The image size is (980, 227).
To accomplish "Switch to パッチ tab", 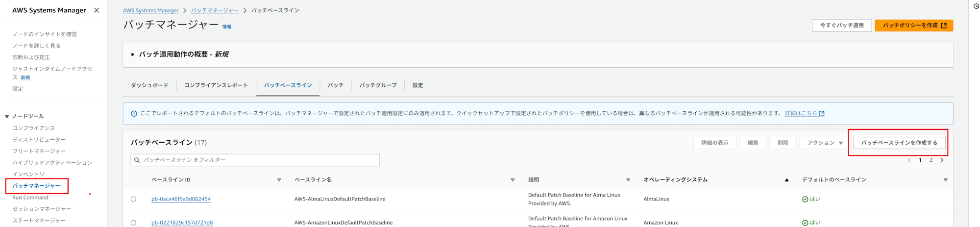I will point(336,85).
